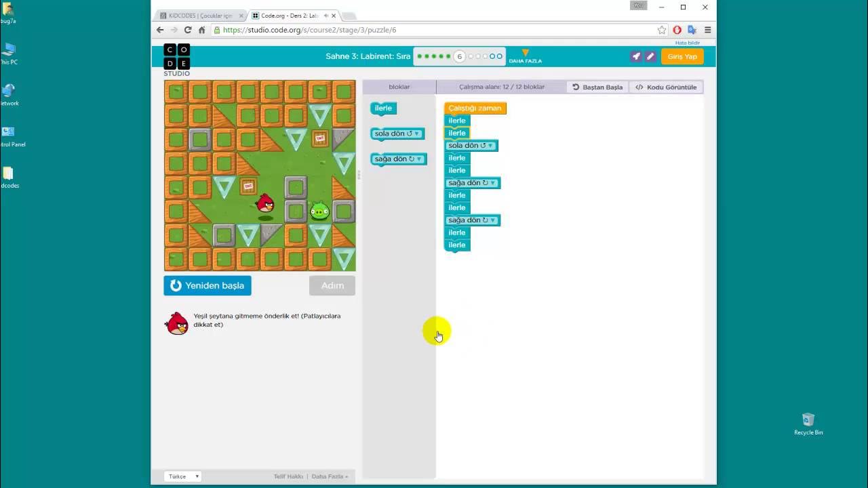Screen dimensions: 868x488
Task: Click the pencil icon in the header
Action: (x=650, y=56)
